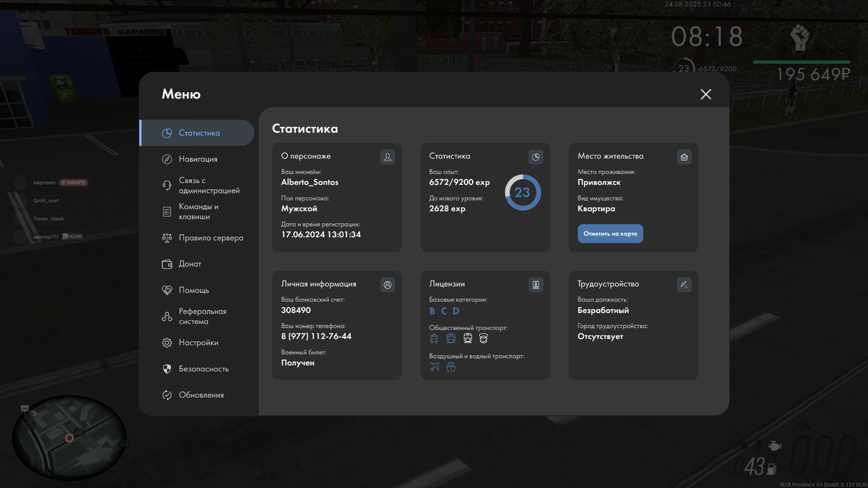Image resolution: width=868 pixels, height=488 pixels.
Task: Click the green health bar in HUD
Action: [x=802, y=62]
